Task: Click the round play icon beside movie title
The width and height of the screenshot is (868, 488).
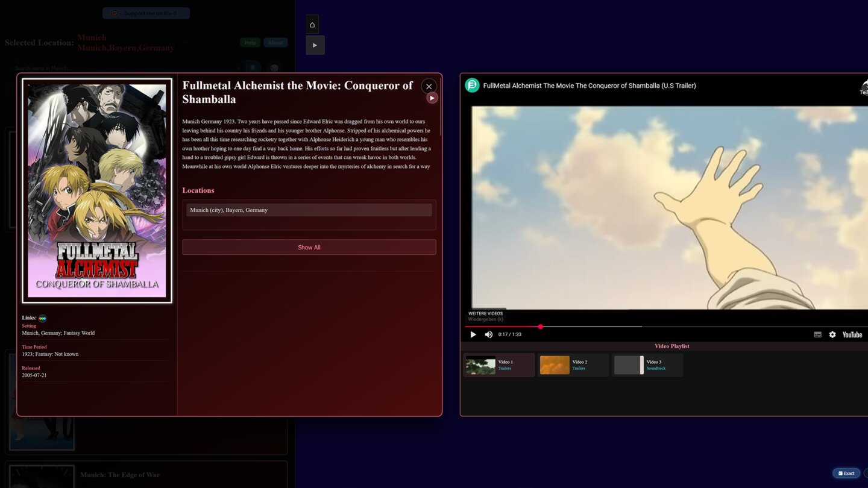Action: click(432, 98)
